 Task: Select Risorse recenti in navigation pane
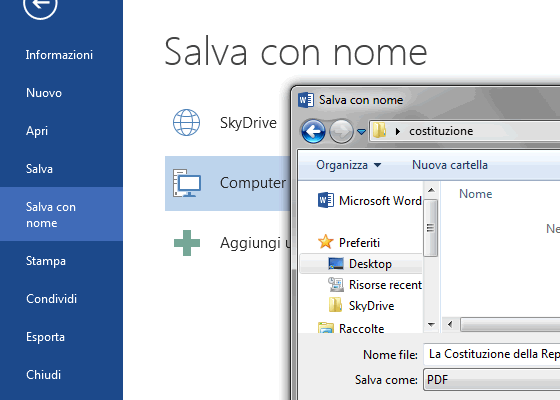click(x=385, y=285)
